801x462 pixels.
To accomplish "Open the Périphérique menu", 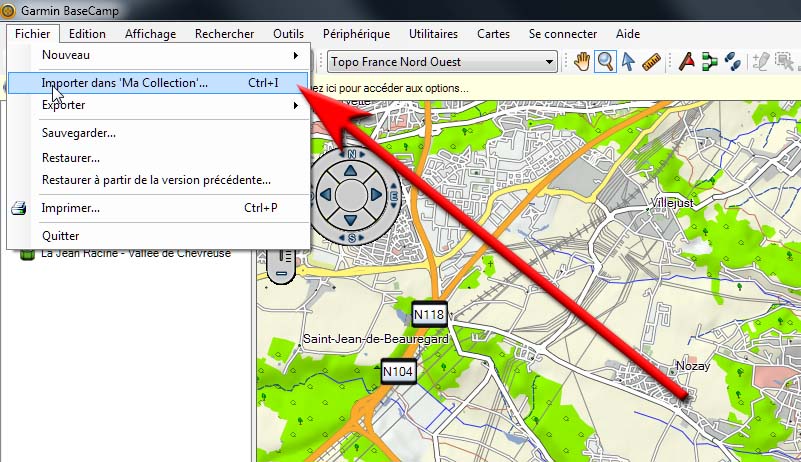I will coord(356,34).
